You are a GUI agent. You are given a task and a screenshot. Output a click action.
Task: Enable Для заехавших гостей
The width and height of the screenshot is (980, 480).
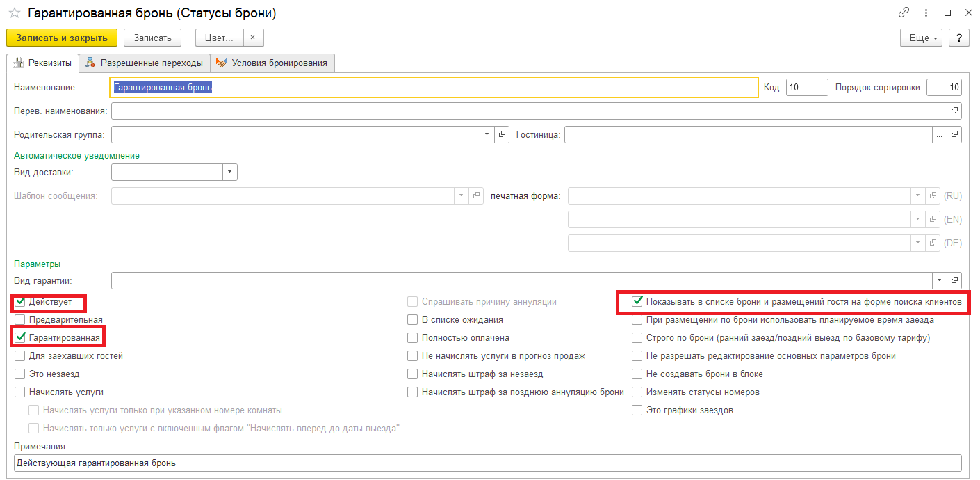coord(20,356)
